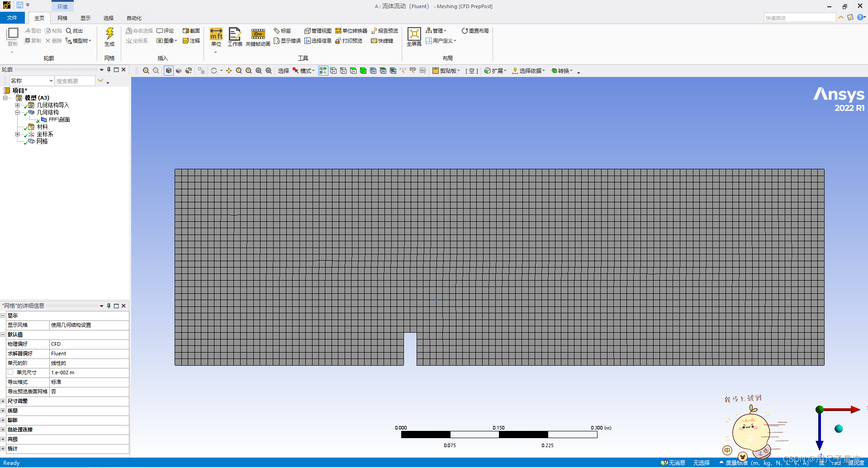The height and width of the screenshot is (468, 868).
Task: Open the 模型树 model tree dropdown
Action: click(x=79, y=41)
